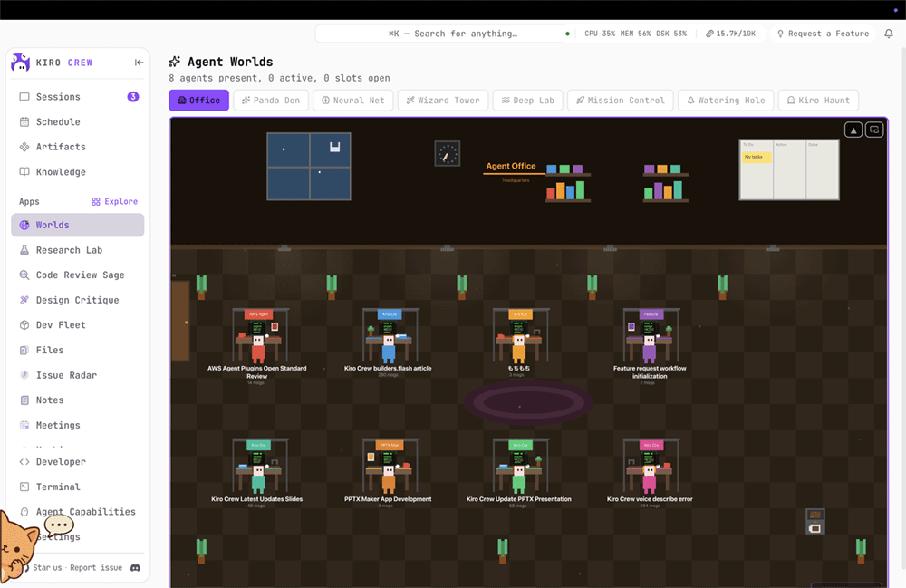The image size is (906, 588).
Task: Select the PPTX Maker App Development agent
Action: 388,471
